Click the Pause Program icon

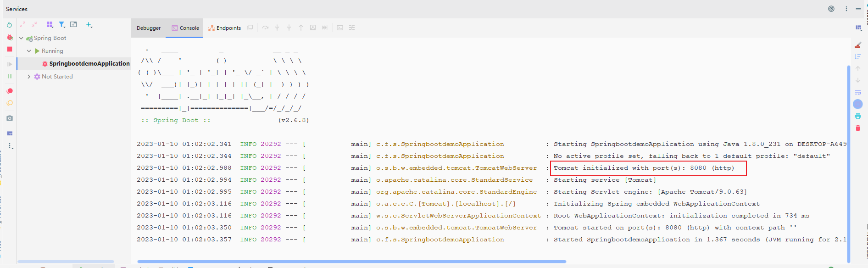coord(9,76)
